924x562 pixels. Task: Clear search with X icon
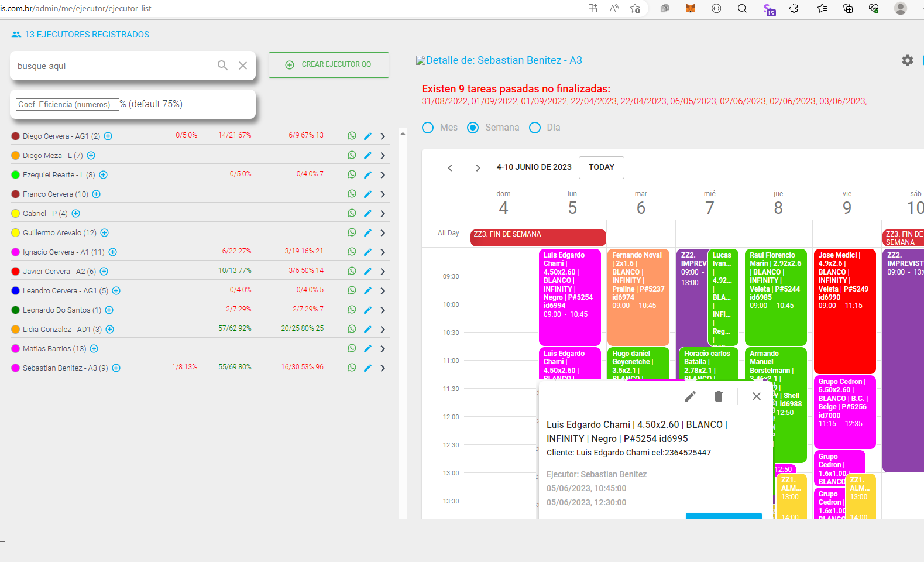coord(243,66)
